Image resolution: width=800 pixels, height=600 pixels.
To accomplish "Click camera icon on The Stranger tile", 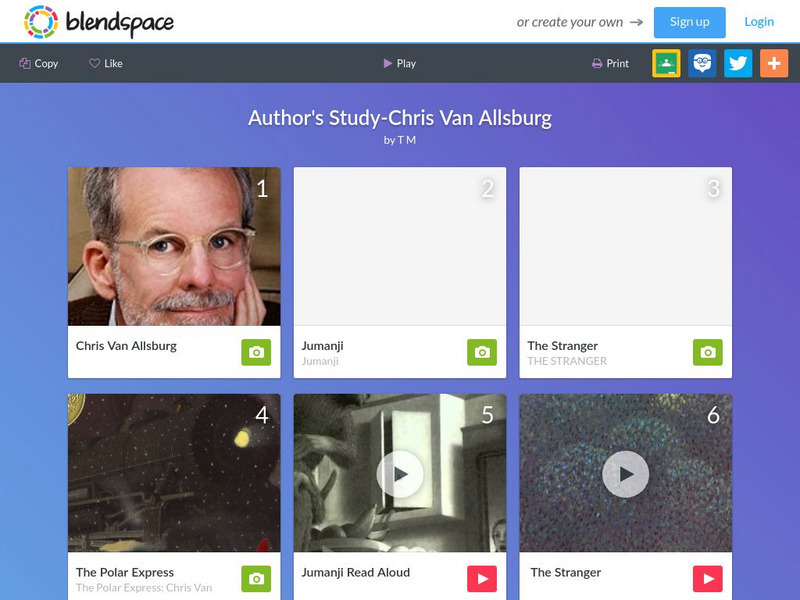I will click(708, 352).
